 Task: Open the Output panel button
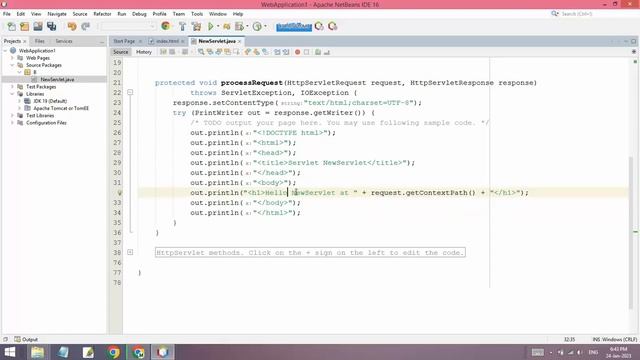26,339
